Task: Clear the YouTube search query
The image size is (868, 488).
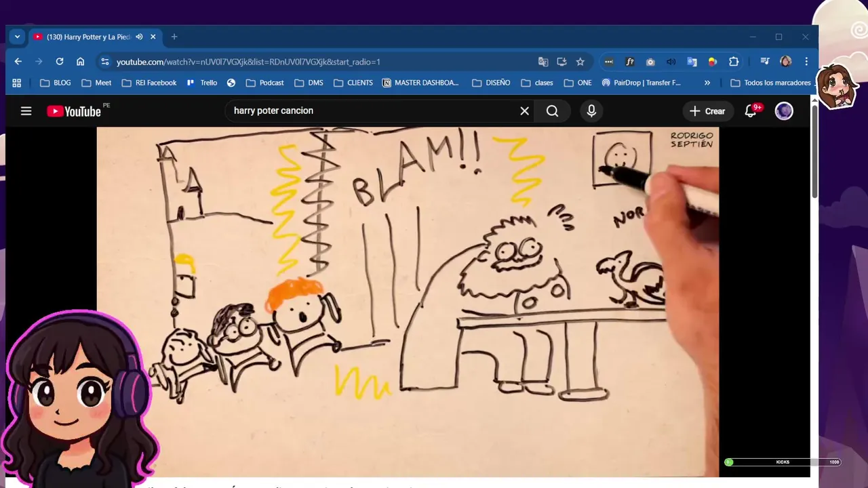Action: 524,111
